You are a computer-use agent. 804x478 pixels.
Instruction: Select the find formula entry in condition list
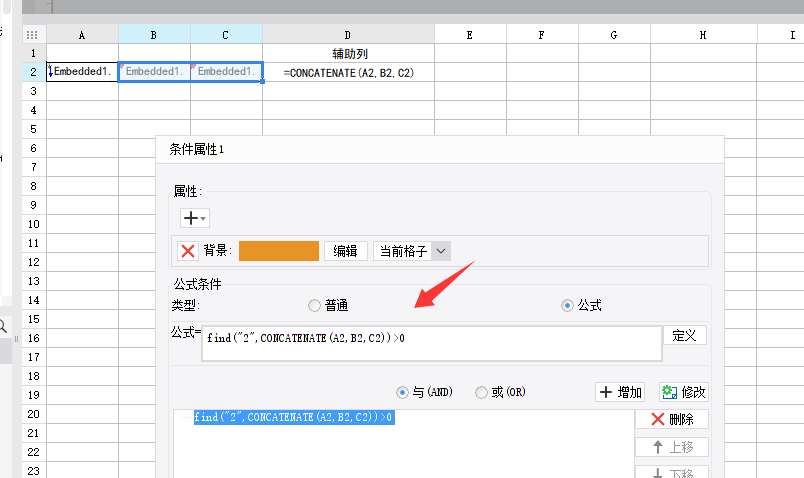tap(294, 417)
